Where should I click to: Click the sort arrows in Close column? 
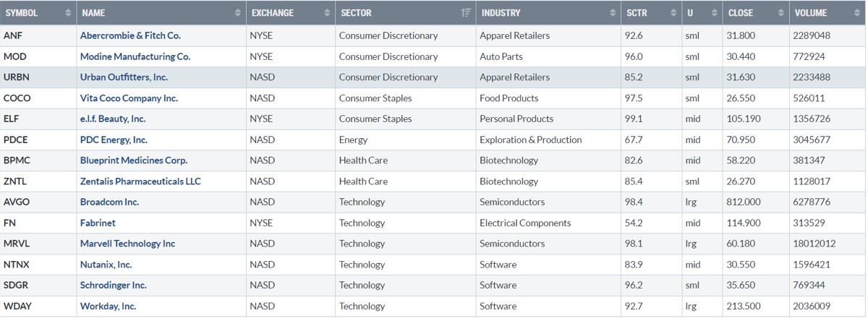tap(781, 13)
